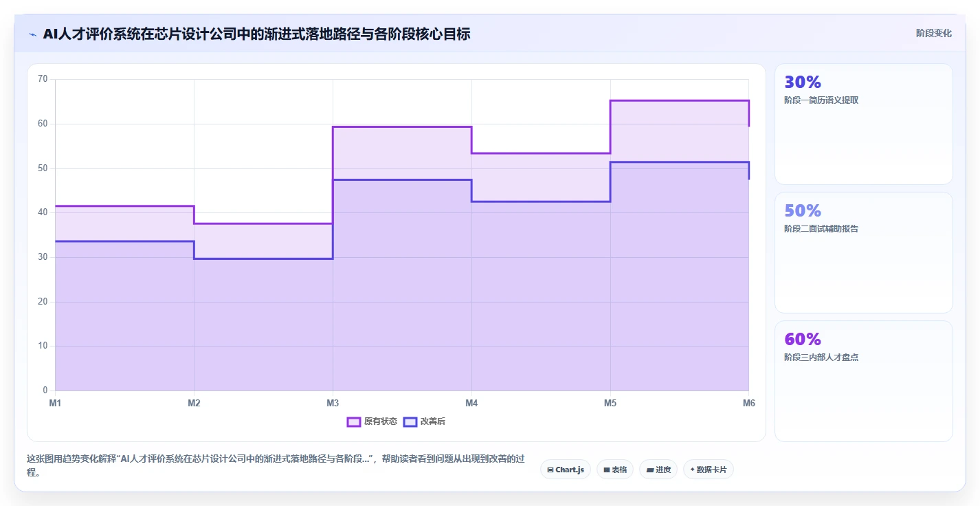
Task: Click the chart title heading text
Action: [x=256, y=34]
